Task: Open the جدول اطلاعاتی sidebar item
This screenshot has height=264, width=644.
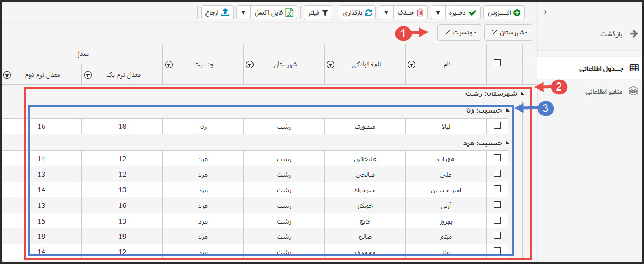Action: pyautogui.click(x=591, y=68)
